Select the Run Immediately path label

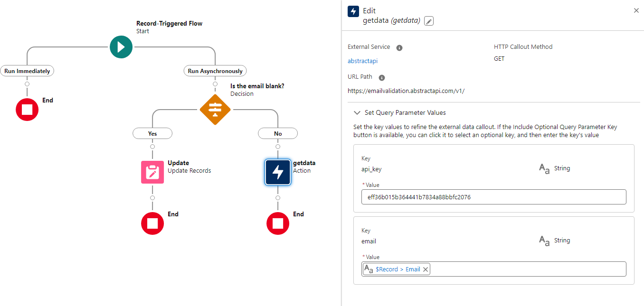tap(27, 71)
